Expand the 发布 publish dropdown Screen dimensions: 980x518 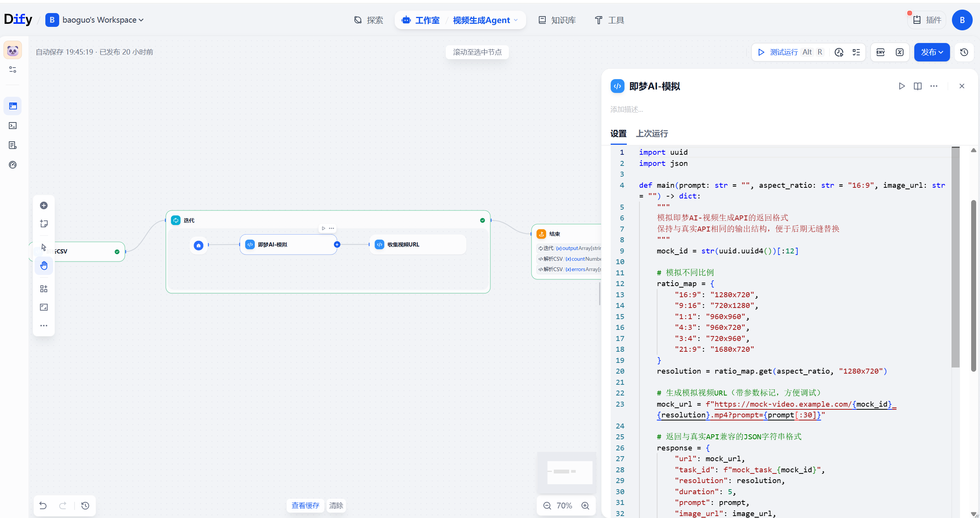(932, 52)
